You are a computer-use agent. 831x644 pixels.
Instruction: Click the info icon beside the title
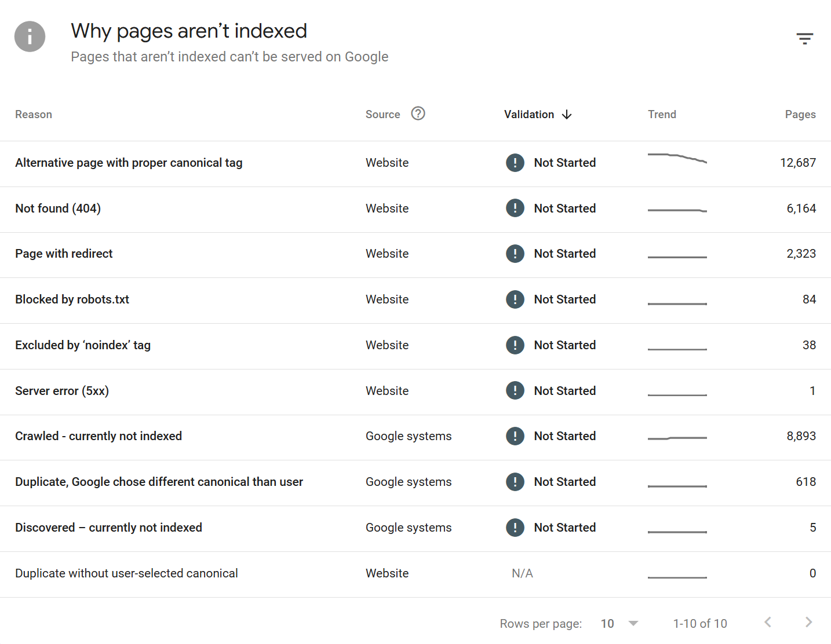(x=30, y=36)
